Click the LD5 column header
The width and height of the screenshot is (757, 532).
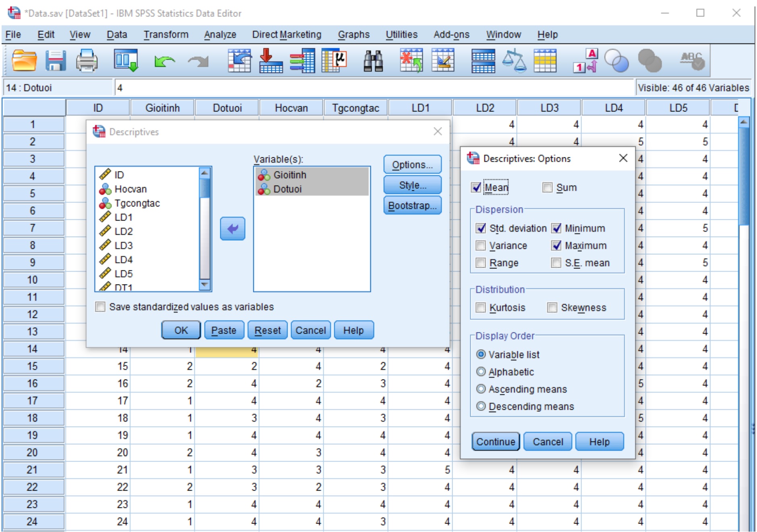click(678, 108)
